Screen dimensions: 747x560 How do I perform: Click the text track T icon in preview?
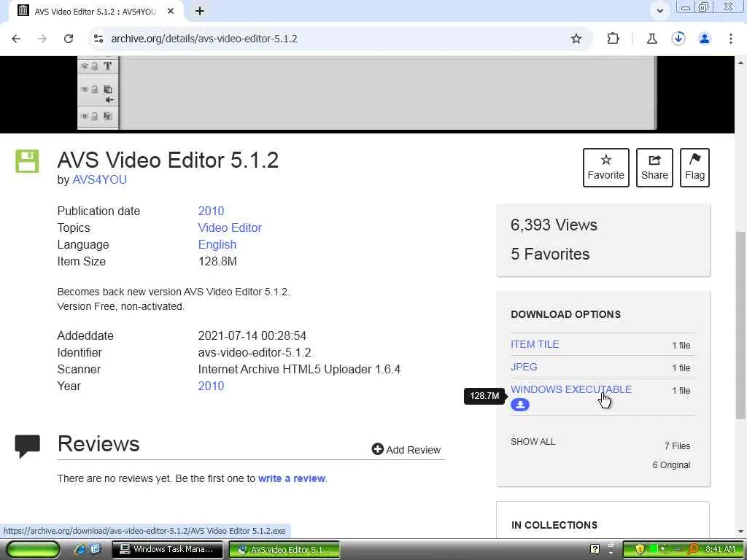coord(108,66)
